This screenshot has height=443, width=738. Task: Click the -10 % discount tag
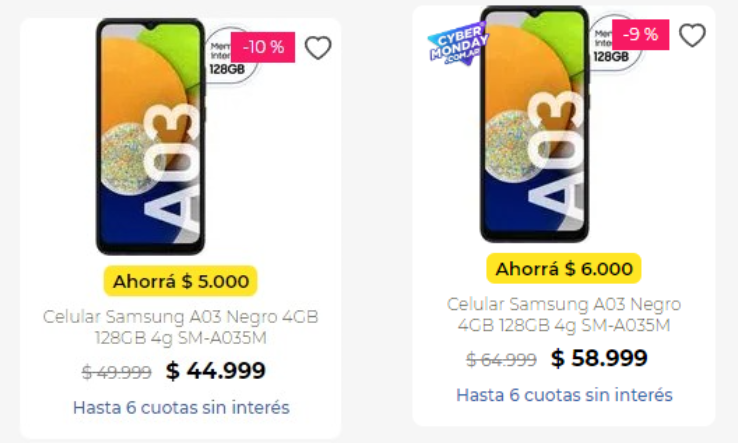click(263, 47)
